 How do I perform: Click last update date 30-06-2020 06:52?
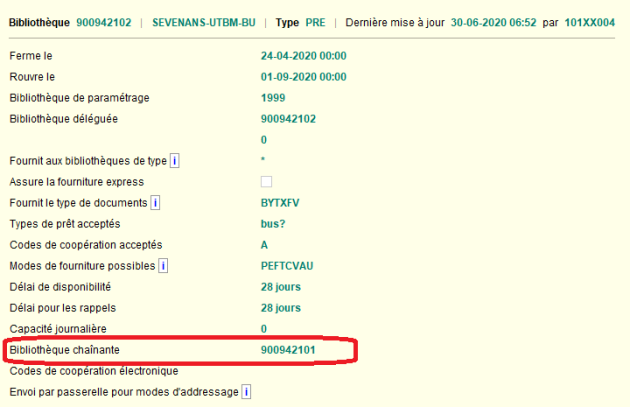pos(493,22)
